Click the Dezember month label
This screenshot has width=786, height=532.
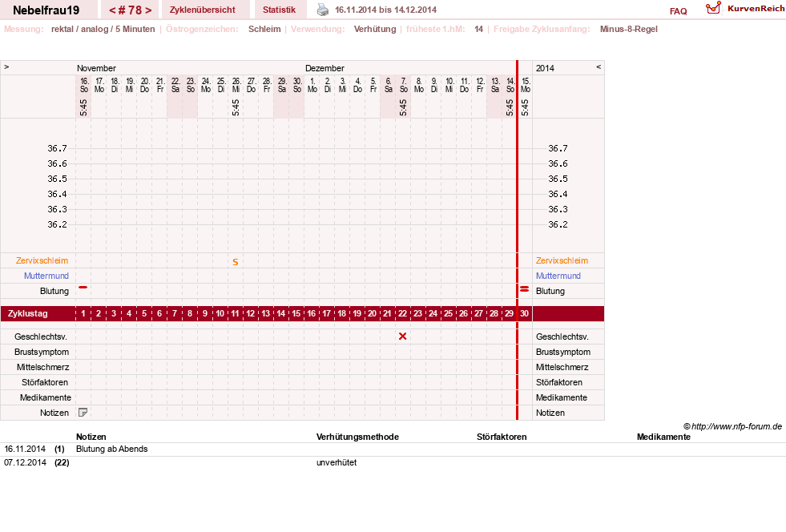(324, 68)
